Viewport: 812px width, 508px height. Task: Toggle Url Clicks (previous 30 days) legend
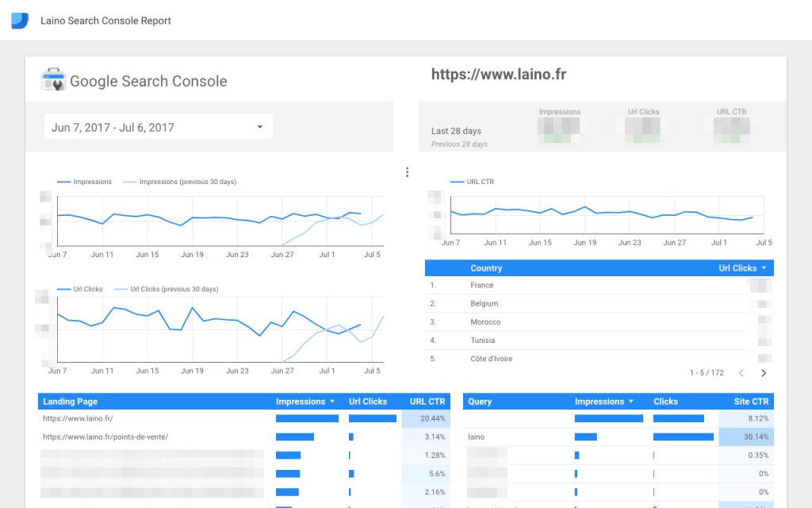click(x=167, y=289)
